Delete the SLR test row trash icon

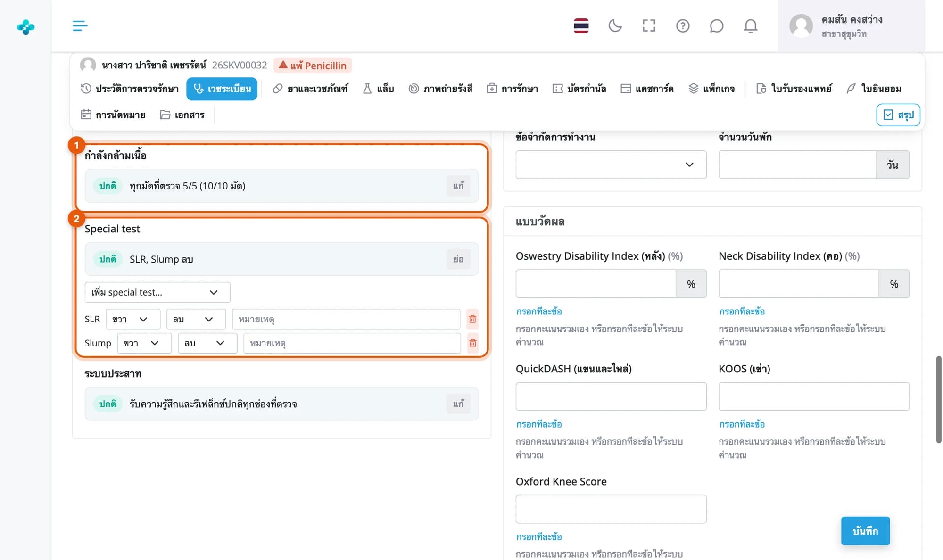(x=472, y=319)
